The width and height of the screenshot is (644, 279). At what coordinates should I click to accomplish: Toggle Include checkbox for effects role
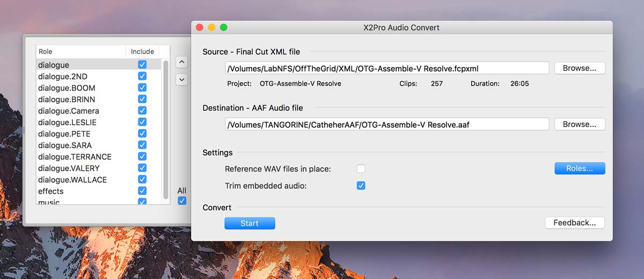pyautogui.click(x=142, y=191)
